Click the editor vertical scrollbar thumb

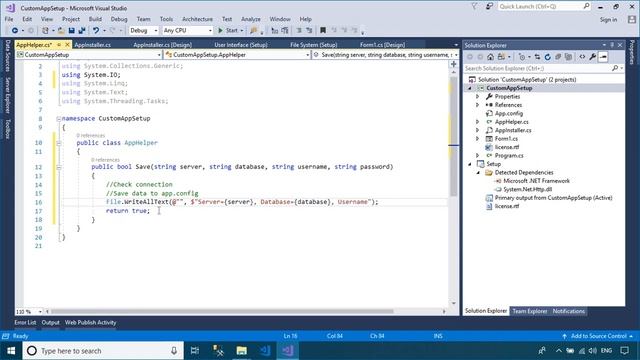(453, 137)
